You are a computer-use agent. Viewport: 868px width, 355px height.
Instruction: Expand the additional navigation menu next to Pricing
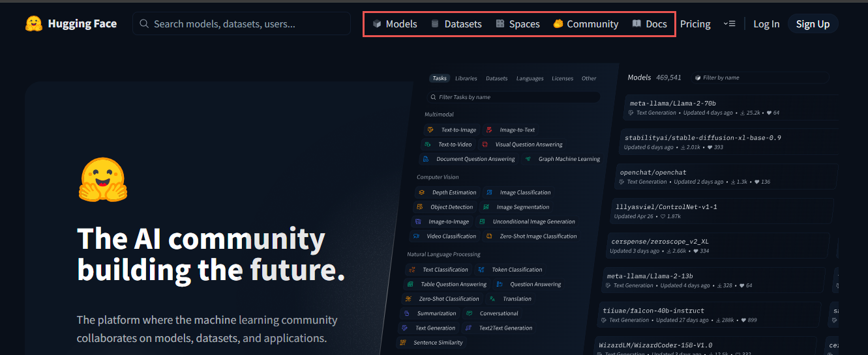pos(729,23)
